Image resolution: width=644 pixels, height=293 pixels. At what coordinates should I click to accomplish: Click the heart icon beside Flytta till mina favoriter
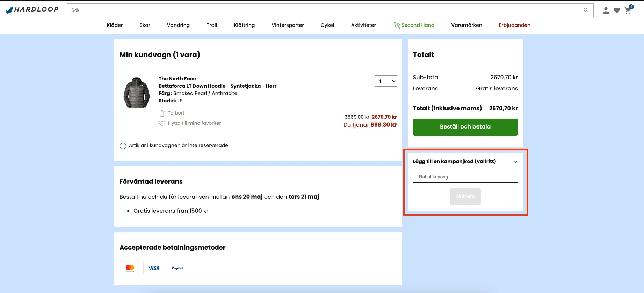click(162, 123)
